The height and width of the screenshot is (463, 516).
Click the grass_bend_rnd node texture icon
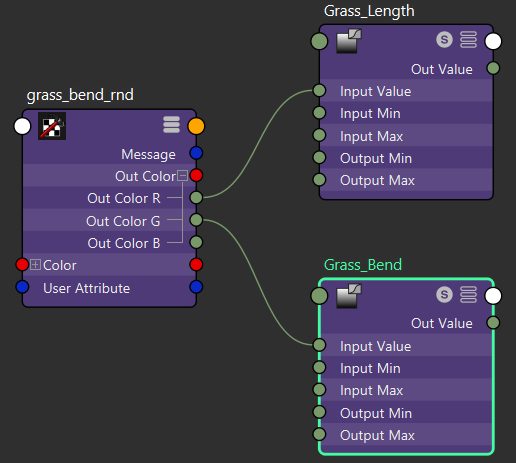[x=52, y=126]
